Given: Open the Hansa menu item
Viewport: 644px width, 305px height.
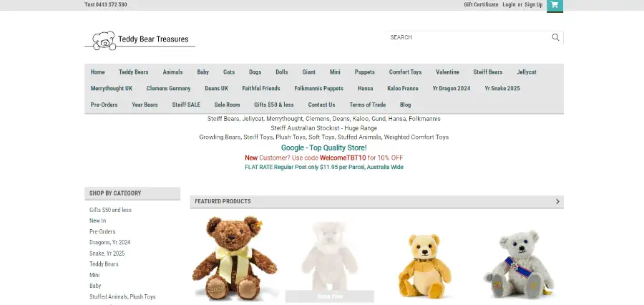Looking at the screenshot, I should (x=366, y=88).
